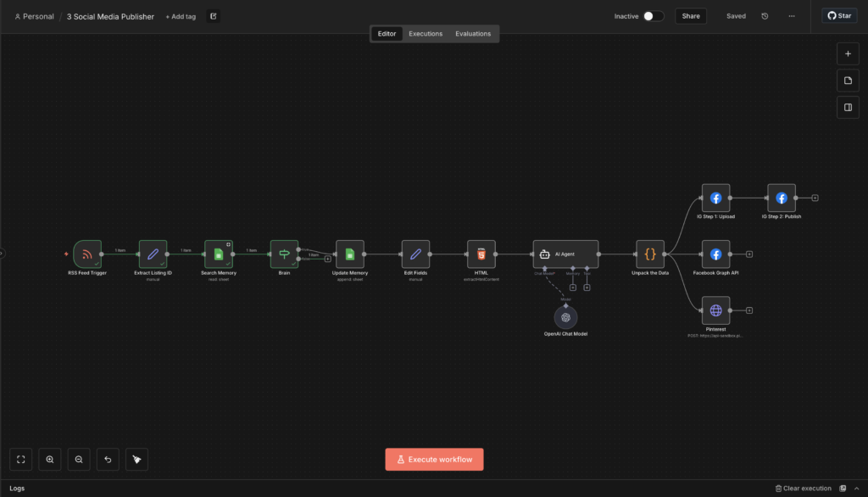Click the tidy up workflow icon
Viewport: 868px width, 497px height.
pos(136,460)
